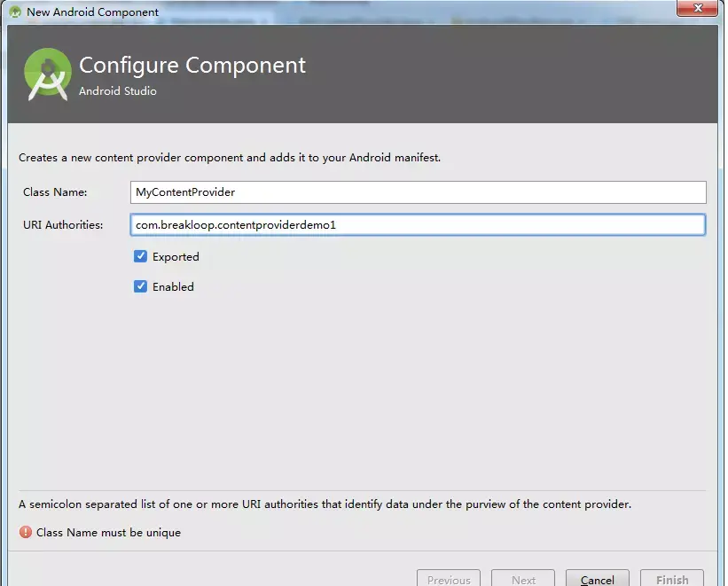Click the 'Configure Component' heading
The height and width of the screenshot is (586, 728).
192,65
